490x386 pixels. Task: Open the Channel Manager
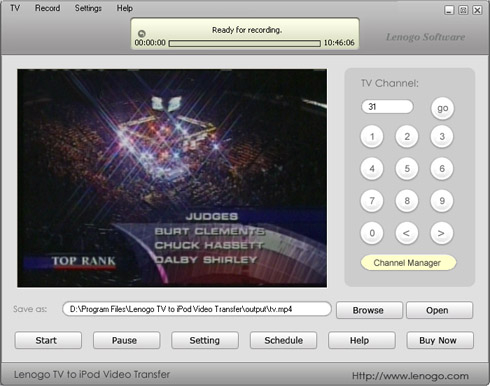click(408, 263)
